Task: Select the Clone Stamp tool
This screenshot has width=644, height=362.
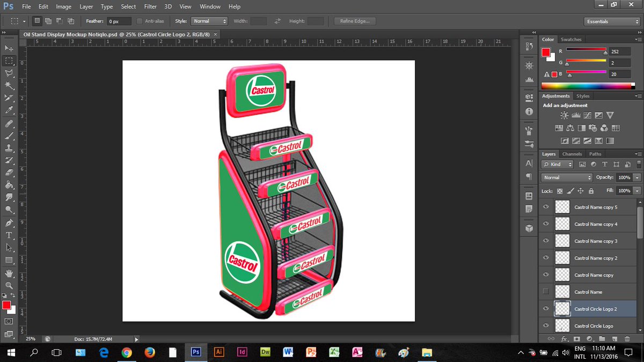Action: tap(9, 148)
